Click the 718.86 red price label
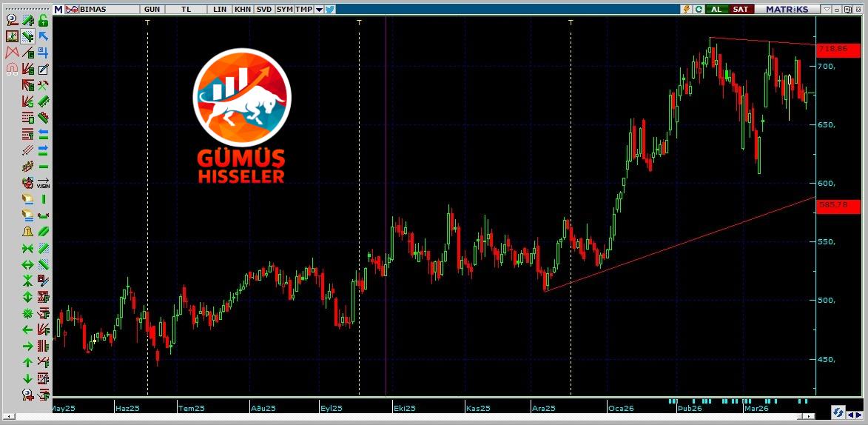 pos(838,49)
